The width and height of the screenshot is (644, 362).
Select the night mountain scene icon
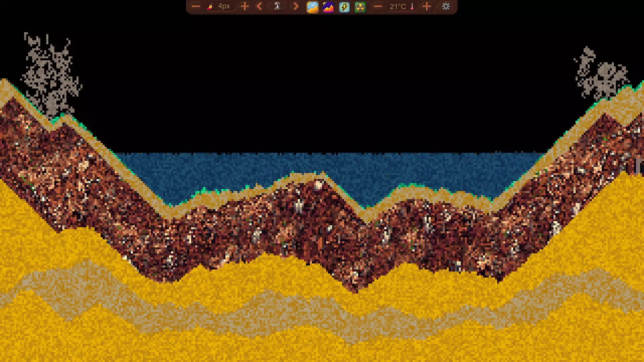(328, 6)
